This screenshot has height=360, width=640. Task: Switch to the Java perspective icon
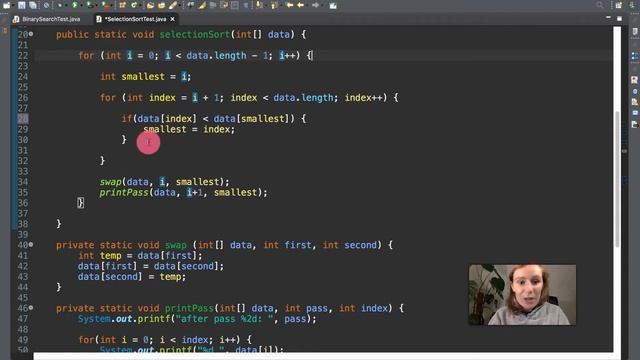pyautogui.click(x=632, y=5)
